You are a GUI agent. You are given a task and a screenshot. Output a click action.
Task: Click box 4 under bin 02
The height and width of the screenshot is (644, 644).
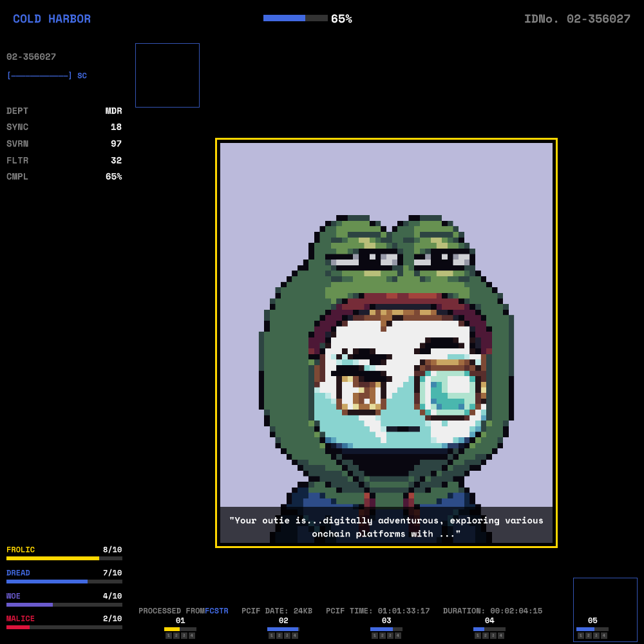tap(295, 636)
